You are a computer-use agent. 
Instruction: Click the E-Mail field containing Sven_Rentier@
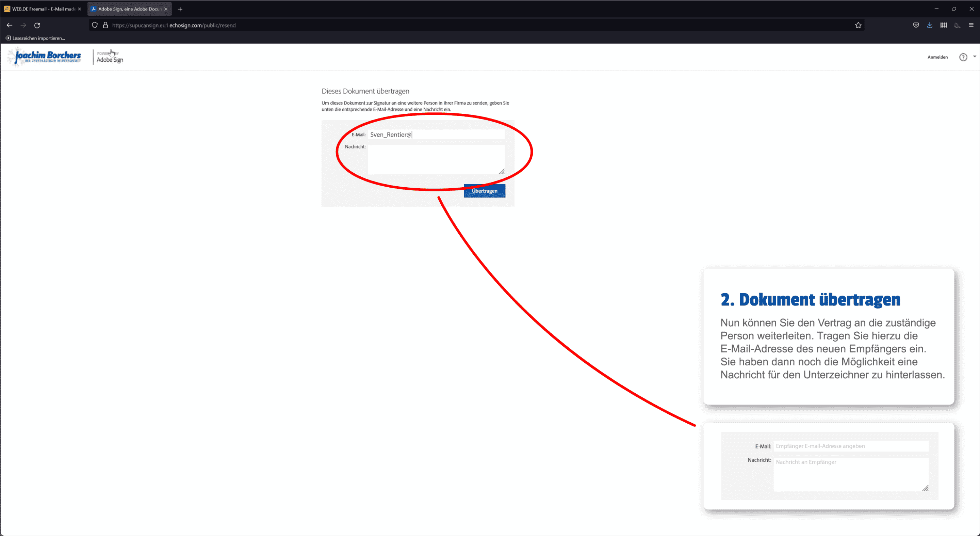(x=436, y=135)
